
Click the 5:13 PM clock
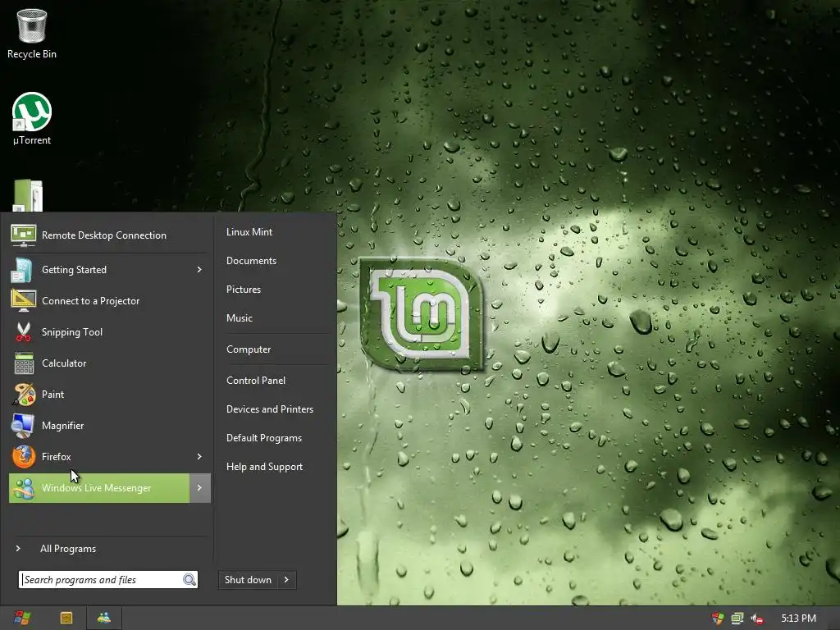[x=799, y=619]
